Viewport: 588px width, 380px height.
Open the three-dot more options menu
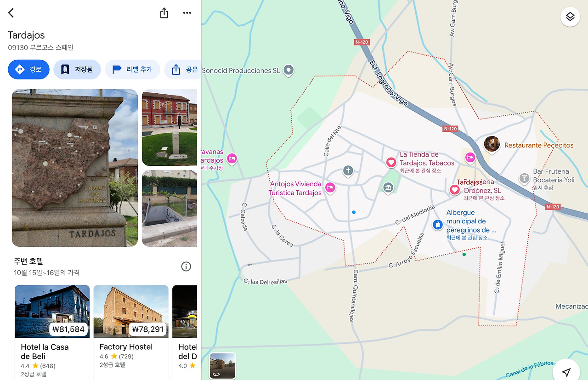click(x=187, y=13)
